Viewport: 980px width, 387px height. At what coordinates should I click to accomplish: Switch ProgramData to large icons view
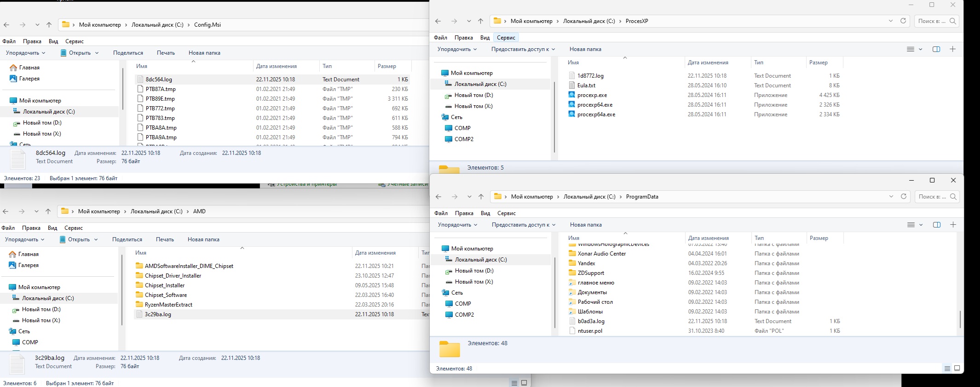coord(957,368)
